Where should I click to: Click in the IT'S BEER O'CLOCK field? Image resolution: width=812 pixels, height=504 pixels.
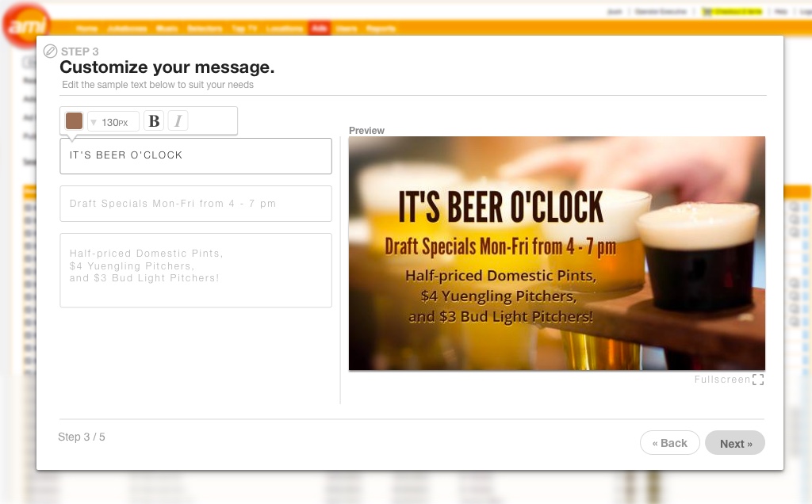[196, 156]
